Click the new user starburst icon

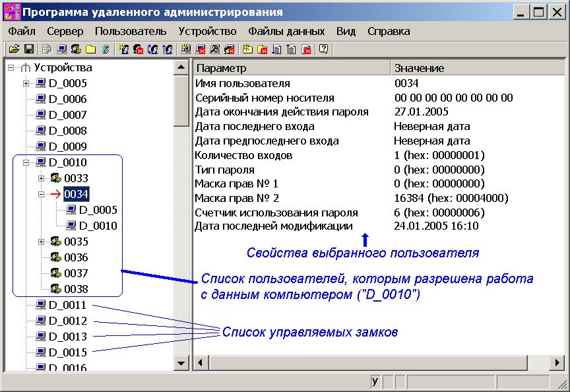tap(123, 49)
